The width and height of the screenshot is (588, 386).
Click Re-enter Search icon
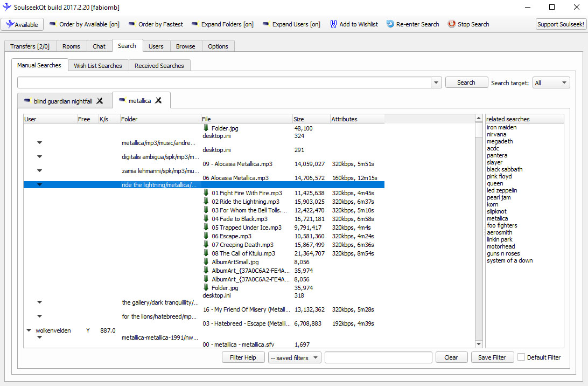(390, 24)
